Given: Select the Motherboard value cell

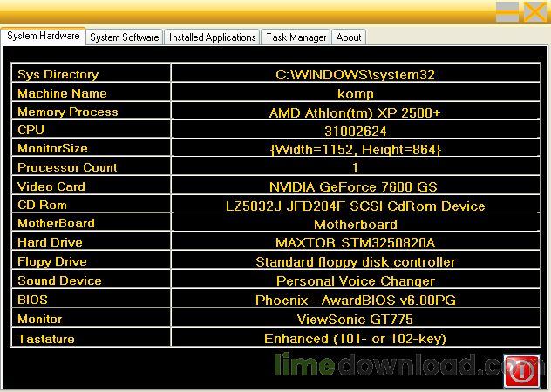Looking at the screenshot, I should pos(355,222).
